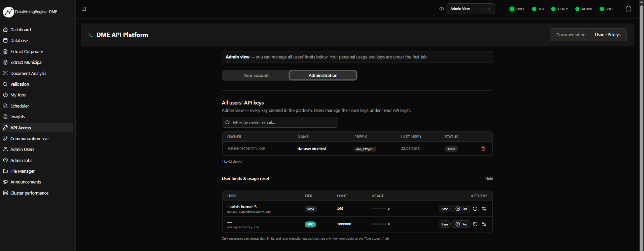
Task: Go to Extract Municipal
Action: 37,62
